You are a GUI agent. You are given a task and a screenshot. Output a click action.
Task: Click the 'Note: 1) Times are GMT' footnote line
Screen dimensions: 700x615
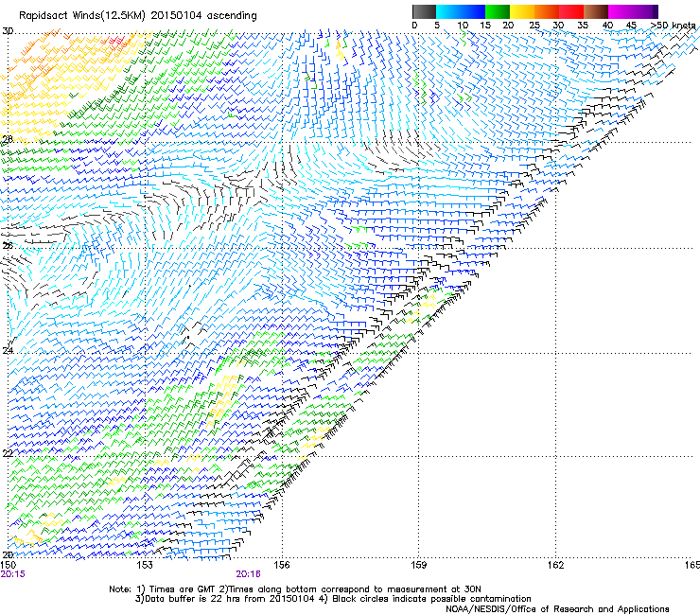295,589
